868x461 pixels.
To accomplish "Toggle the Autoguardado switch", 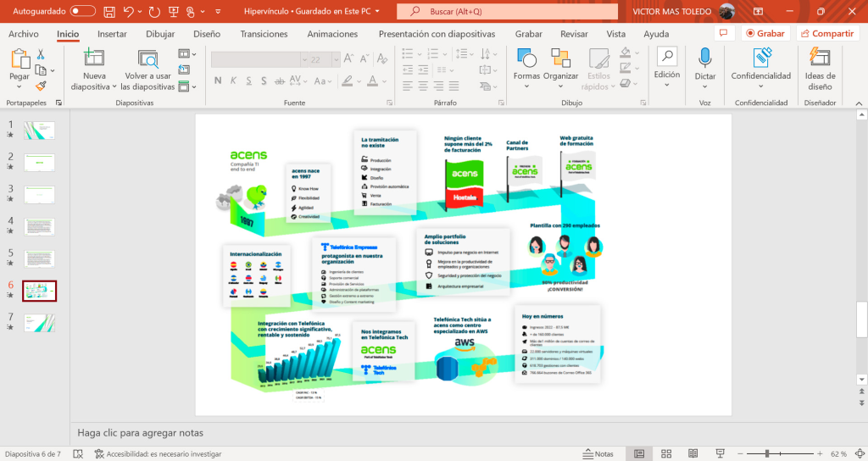I will [82, 11].
